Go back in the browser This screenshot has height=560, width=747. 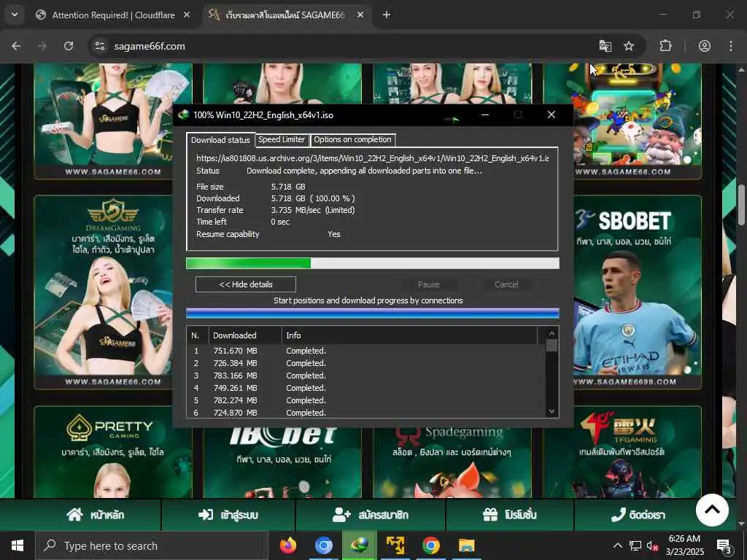pyautogui.click(x=16, y=46)
